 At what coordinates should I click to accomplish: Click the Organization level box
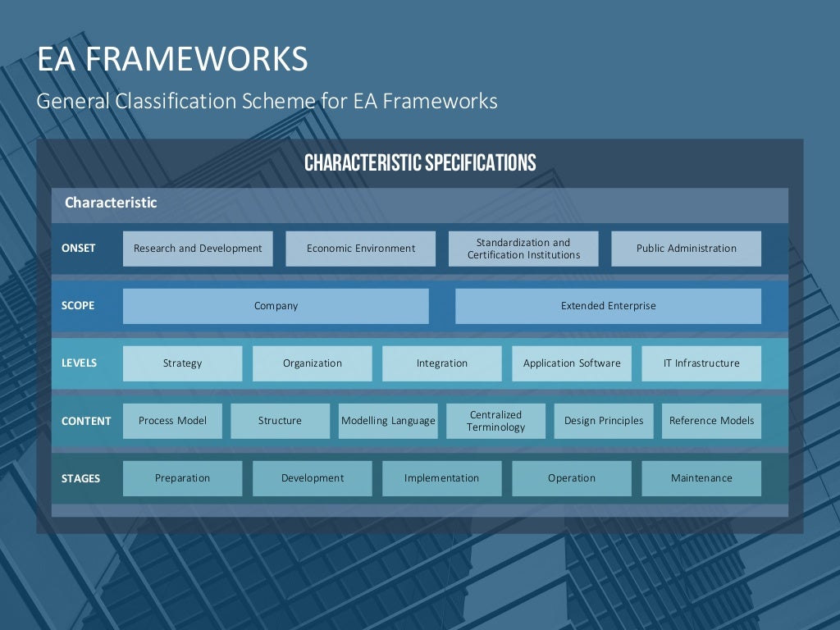point(313,363)
